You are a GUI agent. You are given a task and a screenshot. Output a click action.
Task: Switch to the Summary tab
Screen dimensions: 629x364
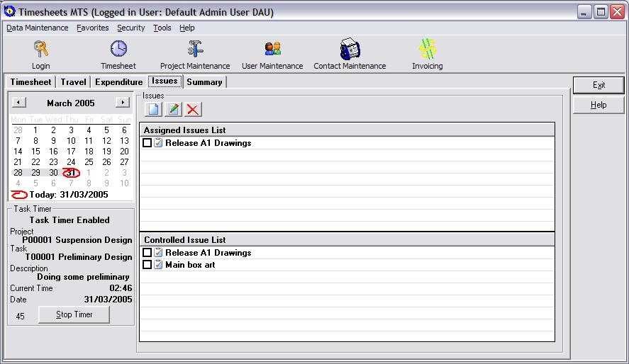coord(205,81)
